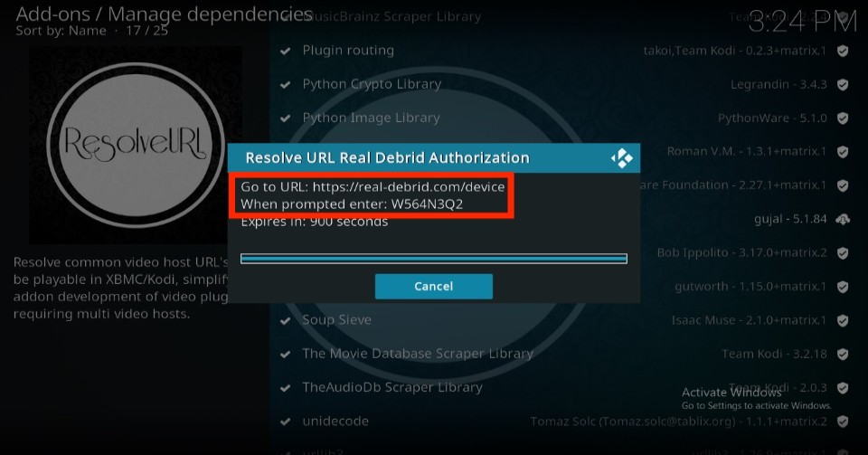
Task: Click checkmark next to Soup Sieve
Action: pyautogui.click(x=285, y=320)
